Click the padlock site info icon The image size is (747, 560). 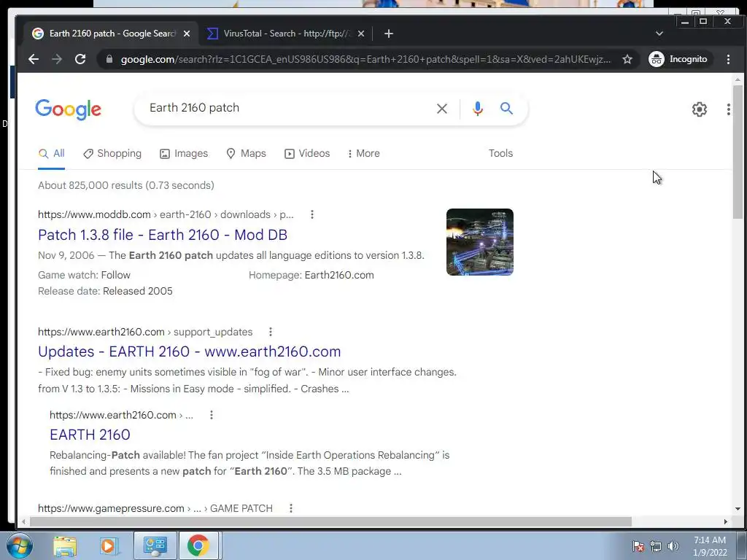click(x=109, y=60)
